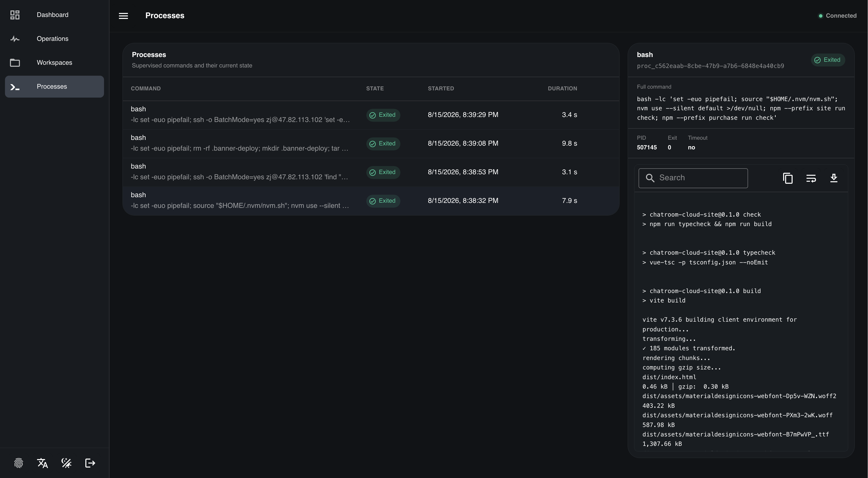868x478 pixels.
Task: Click the 9.8 s duration cell
Action: point(569,144)
